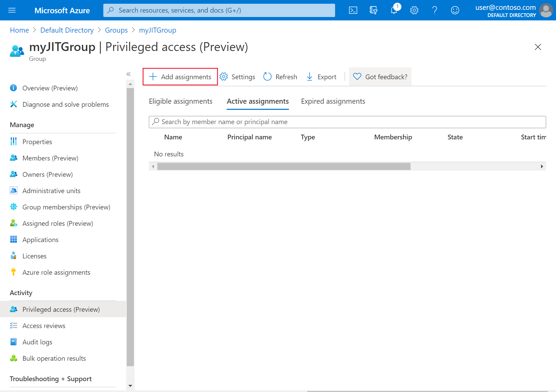Click the Directory switcher icon
The width and height of the screenshot is (556, 392).
pyautogui.click(x=373, y=10)
